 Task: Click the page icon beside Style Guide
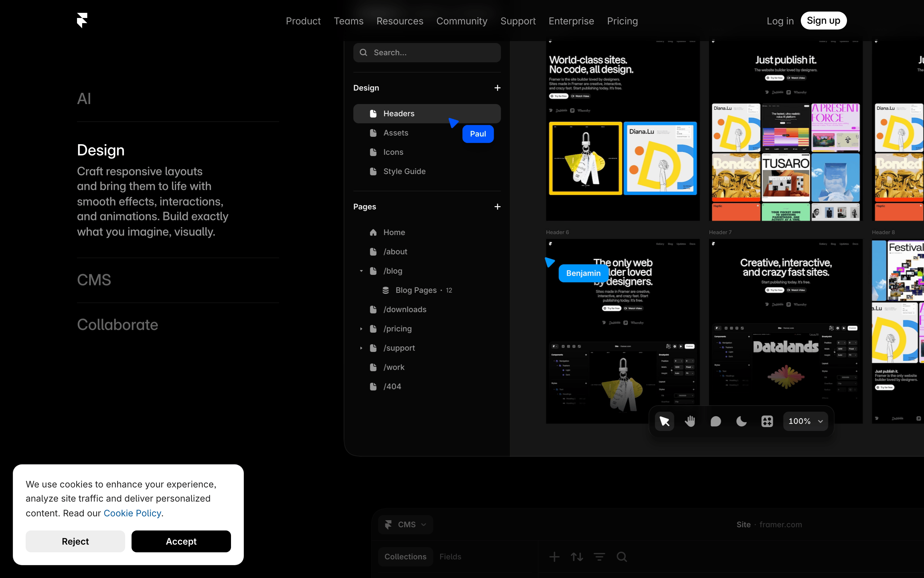tap(373, 171)
